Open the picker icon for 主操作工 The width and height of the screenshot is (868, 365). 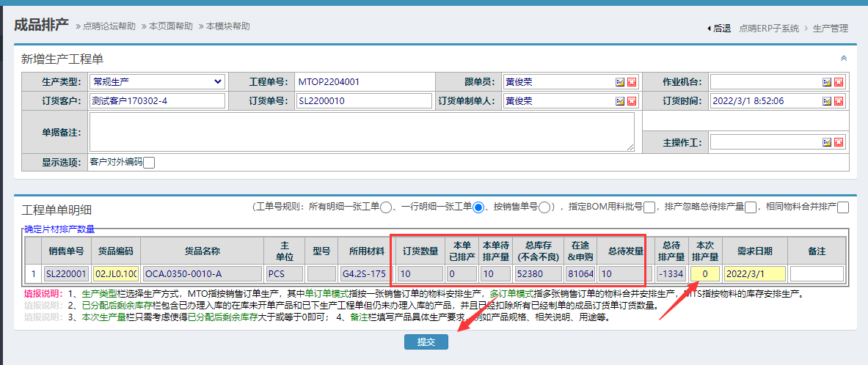click(x=827, y=142)
